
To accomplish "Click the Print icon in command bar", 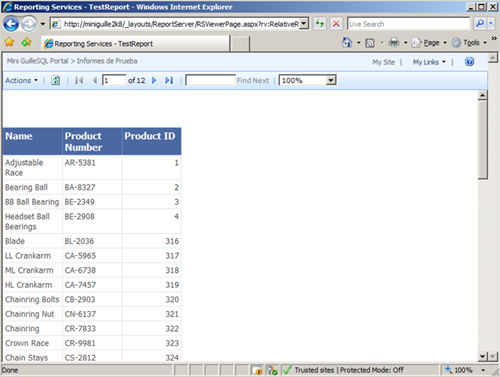I will (394, 42).
